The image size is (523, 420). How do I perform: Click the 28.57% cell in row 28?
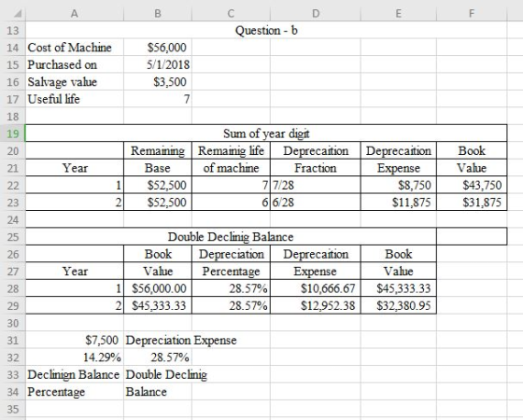coord(231,288)
